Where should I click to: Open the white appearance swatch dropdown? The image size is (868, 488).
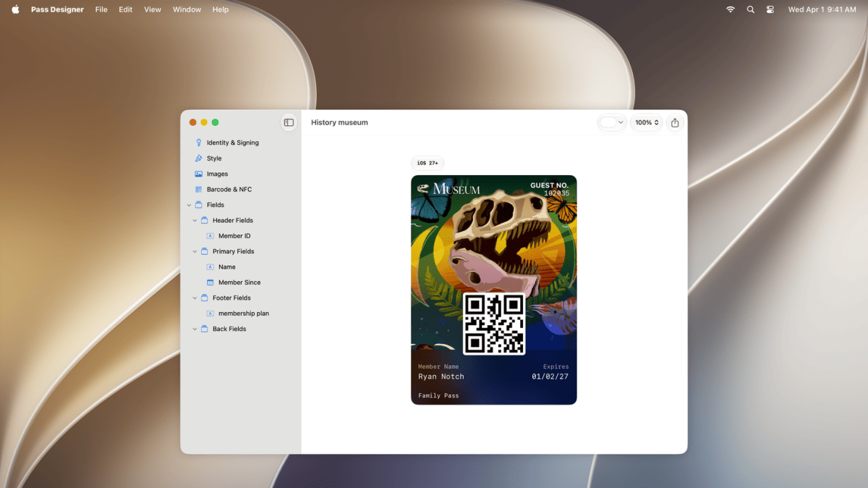point(612,122)
